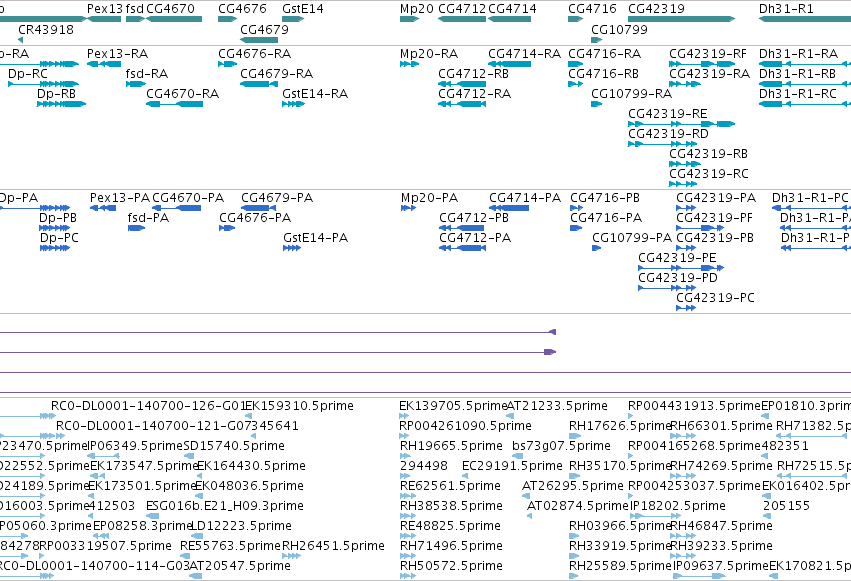Open the Dh31-R1-RB transcript
The image size is (851, 581).
[805, 84]
